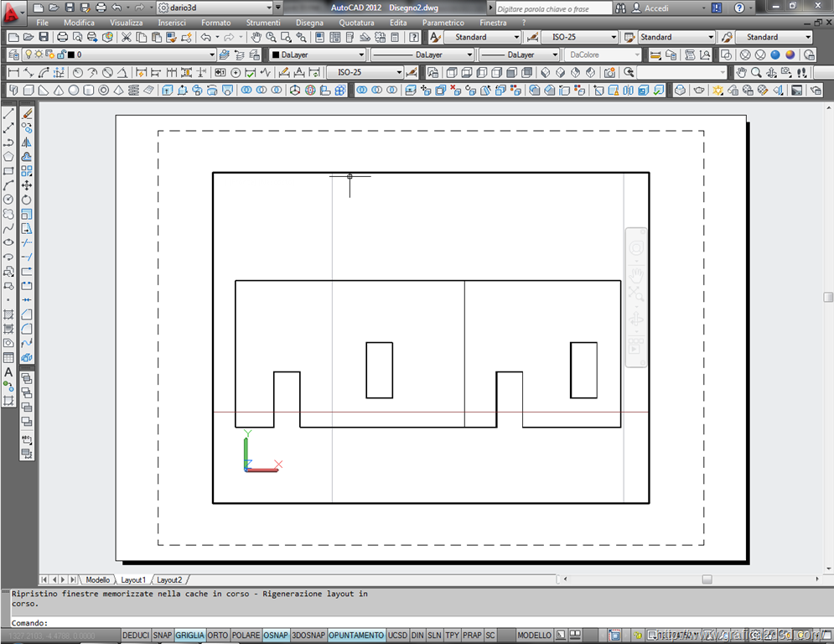Image resolution: width=834 pixels, height=644 pixels.
Task: Activate the Pan hand tool
Action: coord(256,37)
